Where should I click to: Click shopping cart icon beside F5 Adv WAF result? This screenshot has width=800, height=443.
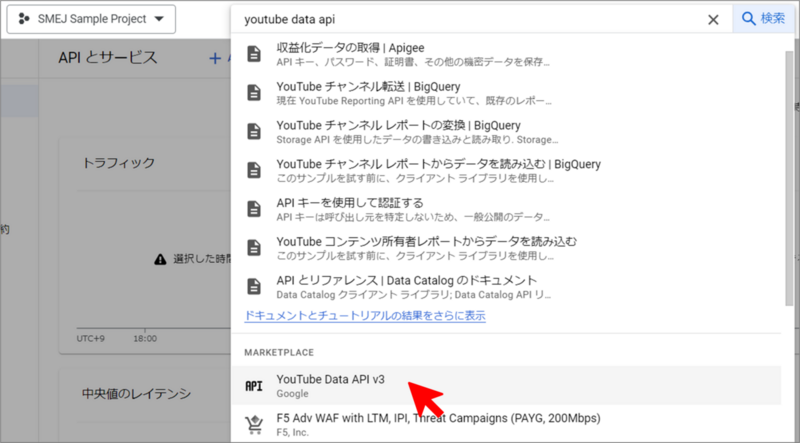coord(254,424)
